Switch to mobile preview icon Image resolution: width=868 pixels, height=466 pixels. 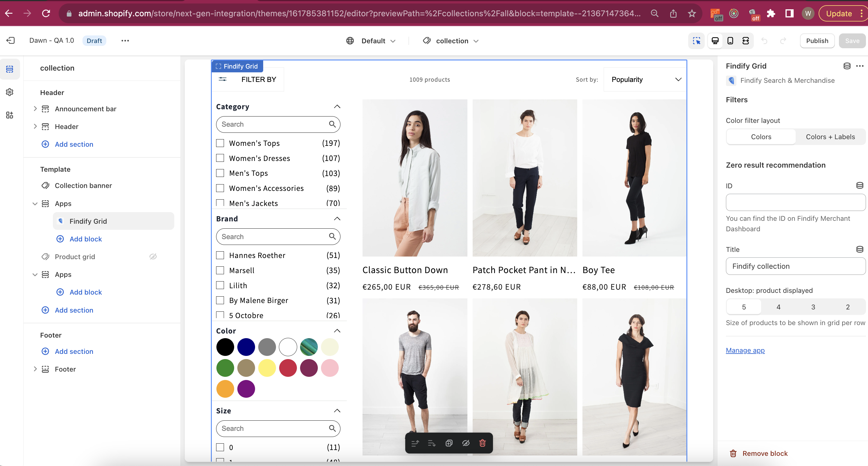730,41
